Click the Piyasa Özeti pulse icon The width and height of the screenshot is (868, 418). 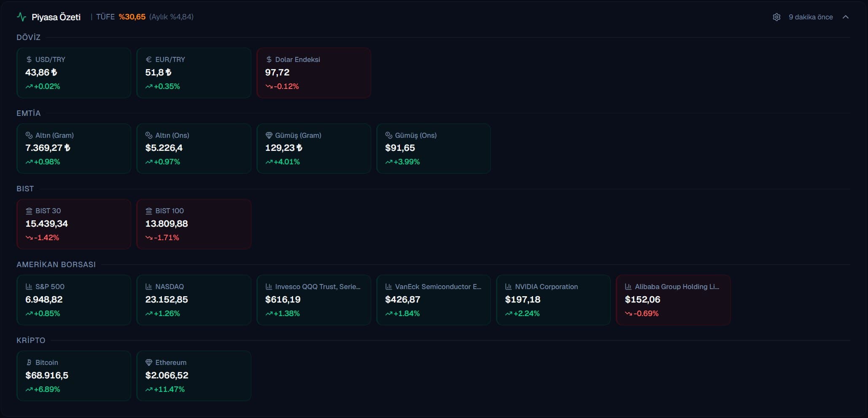coord(22,17)
